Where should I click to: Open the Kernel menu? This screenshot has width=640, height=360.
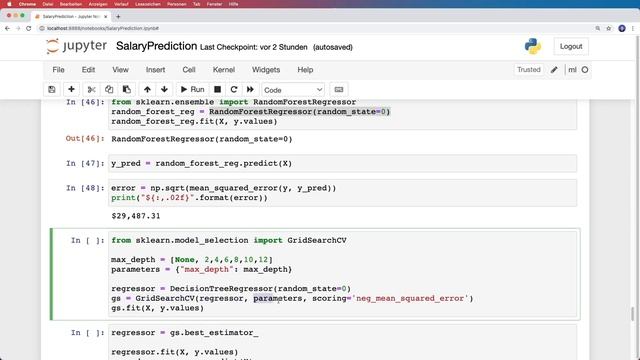[x=224, y=70]
